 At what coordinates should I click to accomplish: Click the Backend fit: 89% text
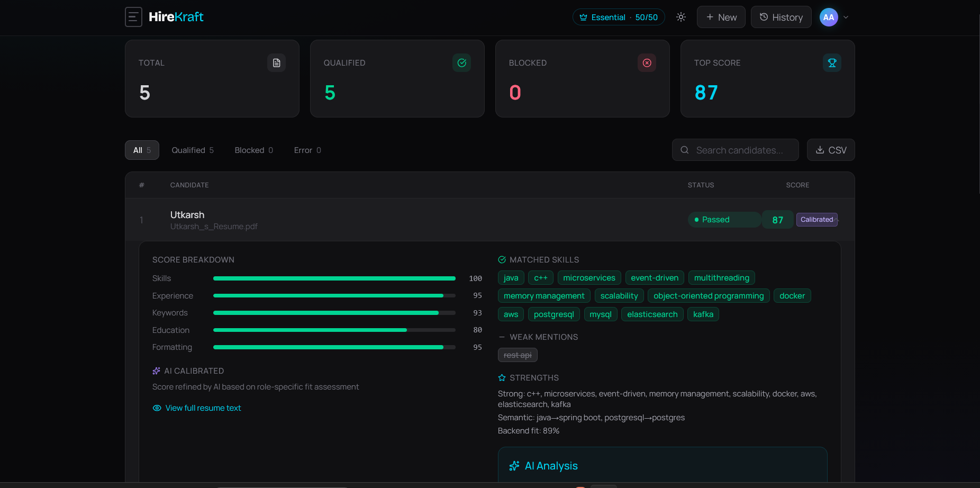click(x=529, y=431)
